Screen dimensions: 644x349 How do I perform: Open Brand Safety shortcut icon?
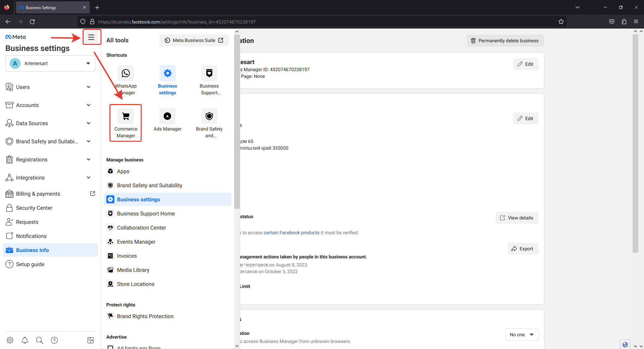(x=209, y=116)
